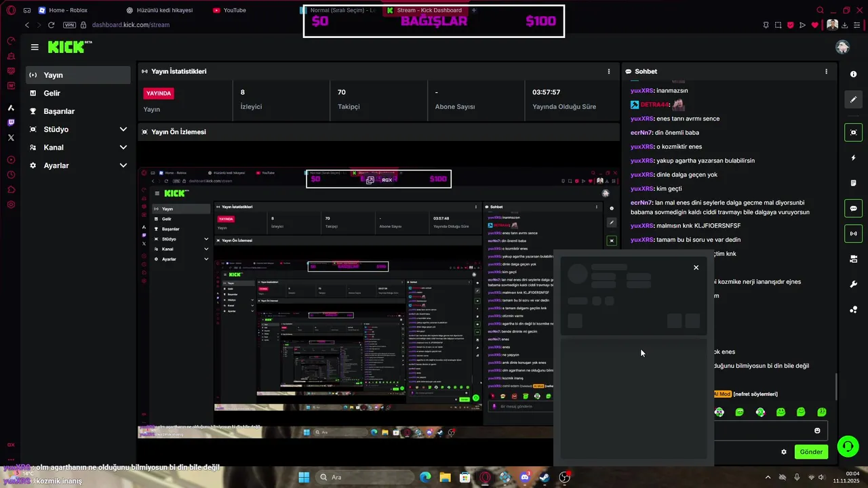Screen dimensions: 868x488
Task: Open Yayın İstatistikleri three-dot menu
Action: click(608, 71)
